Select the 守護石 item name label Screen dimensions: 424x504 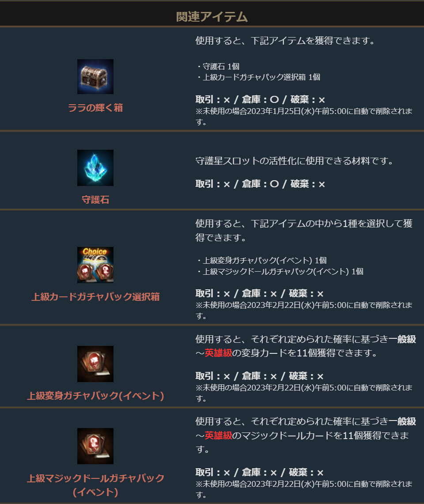95,200
